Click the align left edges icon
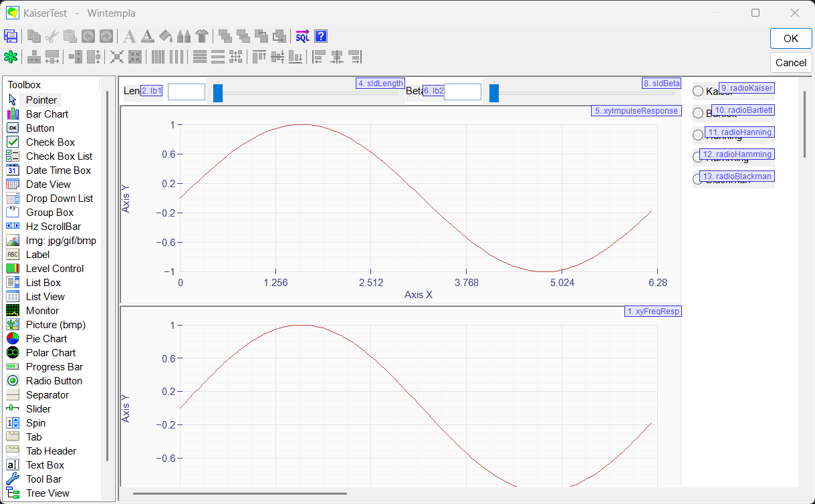Image resolution: width=815 pixels, height=504 pixels. coord(319,57)
